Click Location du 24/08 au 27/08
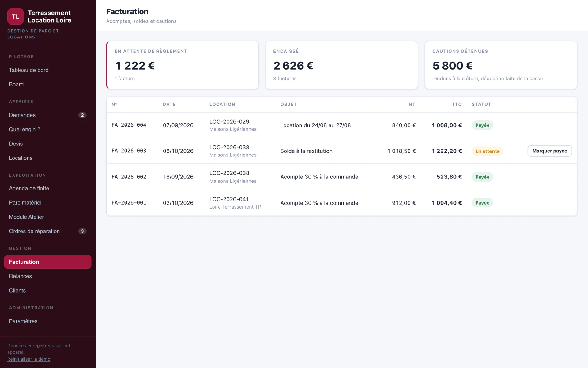The height and width of the screenshot is (368, 588). [x=315, y=125]
